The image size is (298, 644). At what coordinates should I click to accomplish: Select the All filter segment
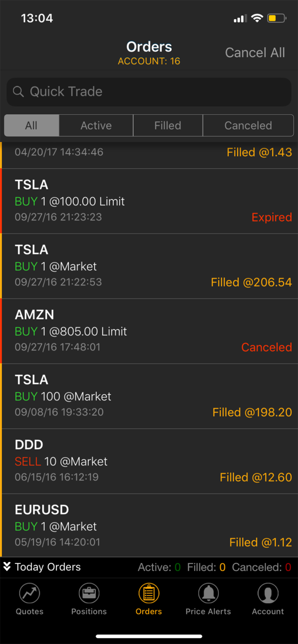coord(31,126)
